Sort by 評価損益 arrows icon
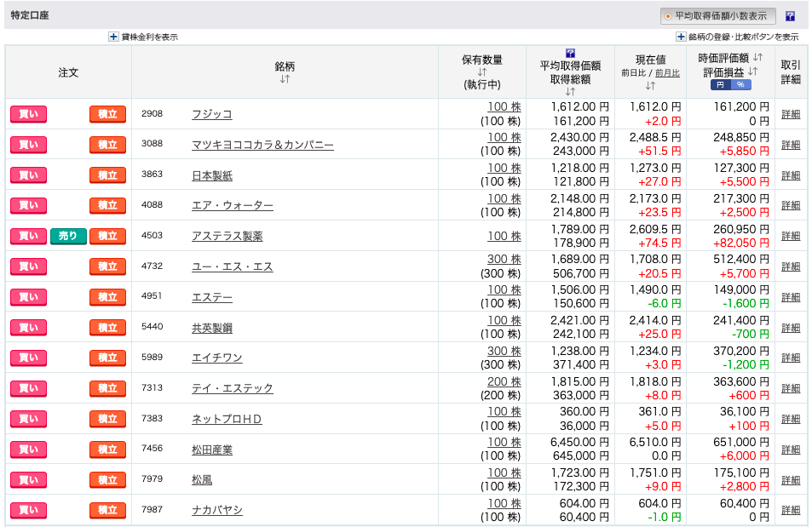 pyautogui.click(x=752, y=72)
